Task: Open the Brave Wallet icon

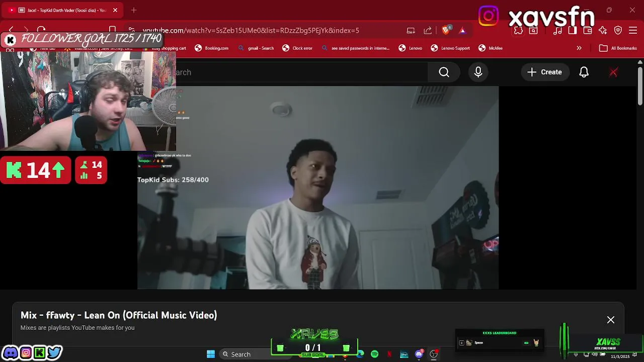Action: pos(587,31)
